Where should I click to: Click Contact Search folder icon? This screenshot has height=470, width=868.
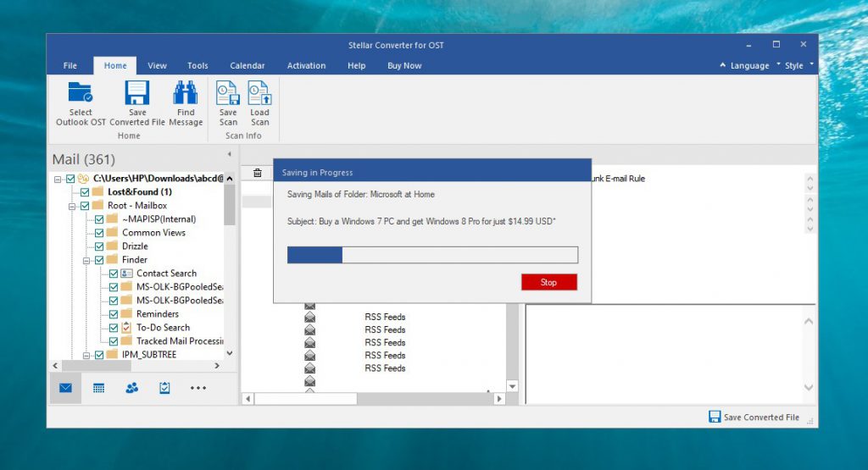tap(127, 274)
